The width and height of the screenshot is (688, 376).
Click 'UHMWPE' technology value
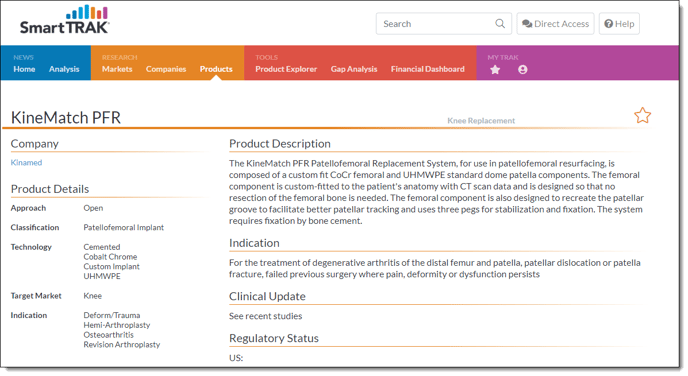click(102, 276)
